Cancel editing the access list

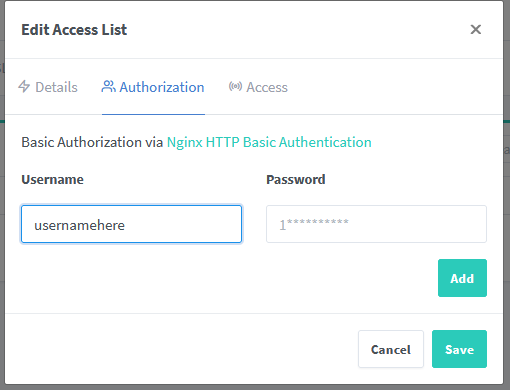[391, 349]
